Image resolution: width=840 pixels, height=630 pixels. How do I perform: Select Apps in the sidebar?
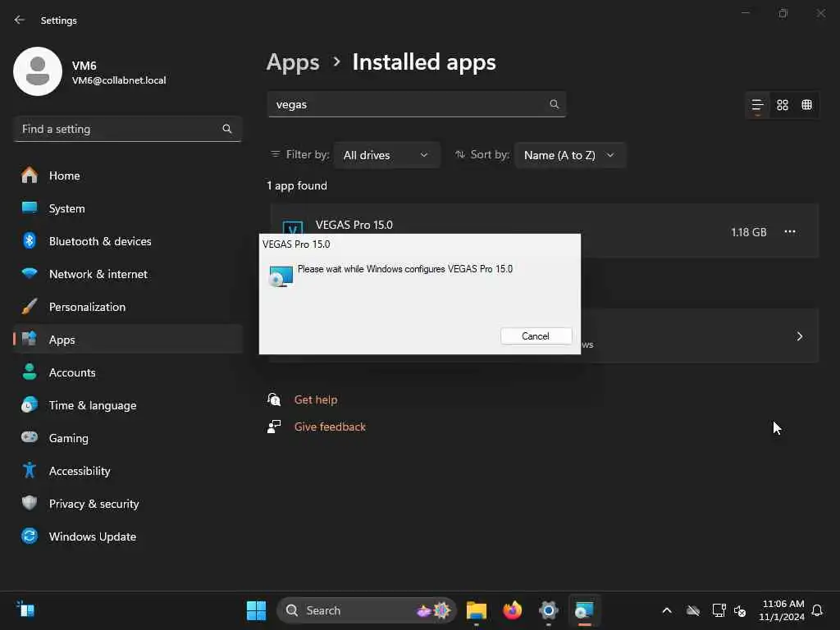point(127,340)
